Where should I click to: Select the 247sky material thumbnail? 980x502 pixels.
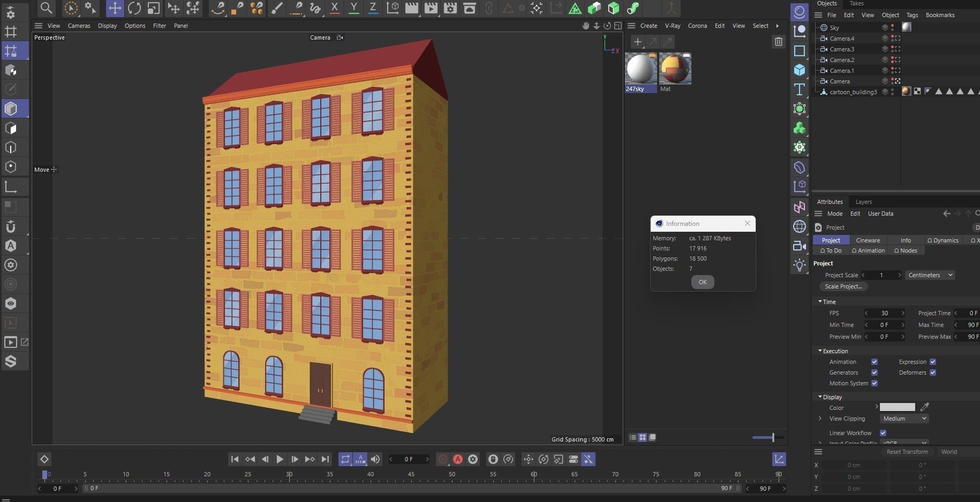641,69
